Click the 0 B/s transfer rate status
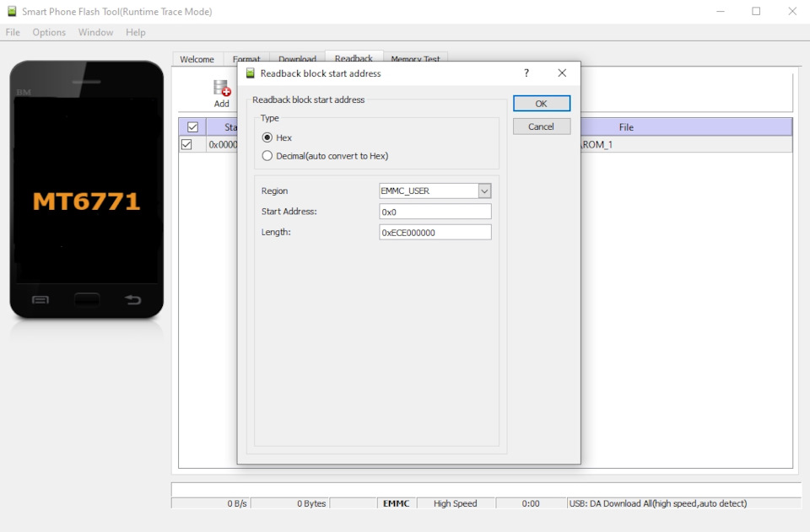Viewport: 810px width, 532px height. tap(237, 503)
